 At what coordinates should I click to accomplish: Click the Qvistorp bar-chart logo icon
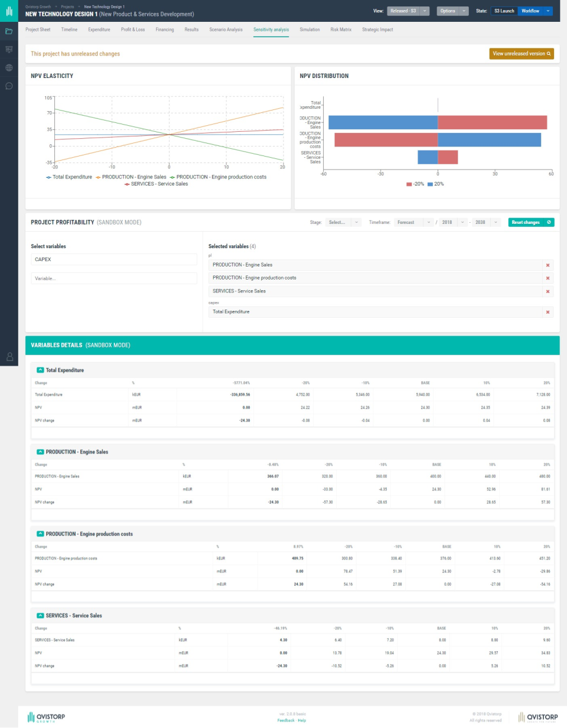(8, 11)
